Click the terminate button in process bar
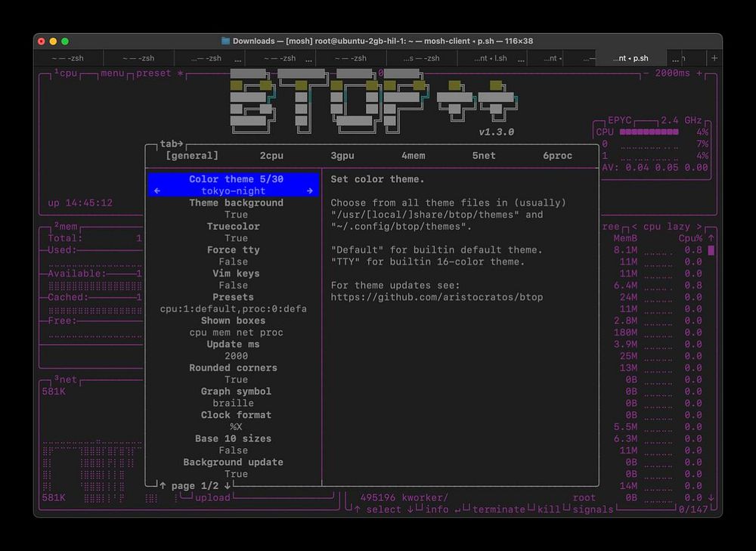 click(498, 509)
